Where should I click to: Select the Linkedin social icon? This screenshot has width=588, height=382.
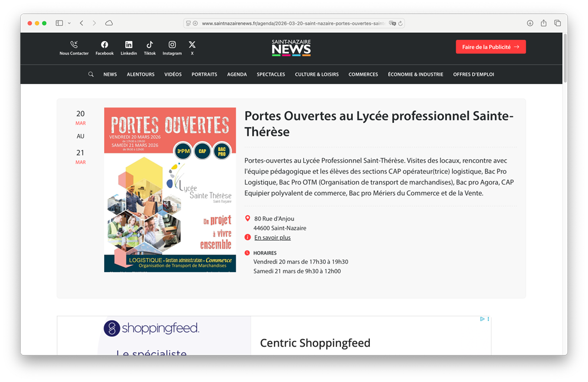pos(129,45)
